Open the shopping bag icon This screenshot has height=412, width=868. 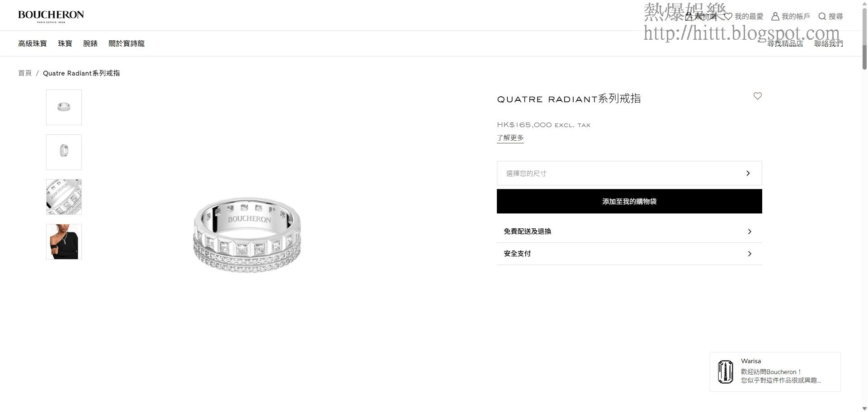coord(689,16)
